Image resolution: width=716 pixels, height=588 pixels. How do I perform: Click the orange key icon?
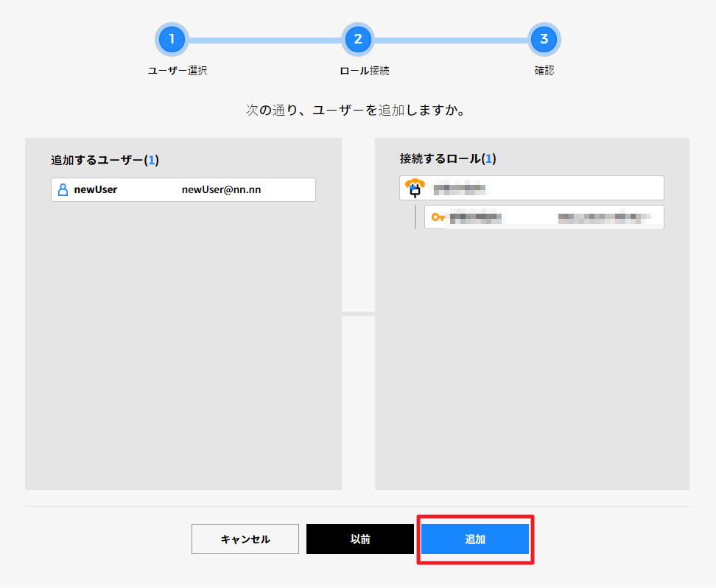point(438,217)
